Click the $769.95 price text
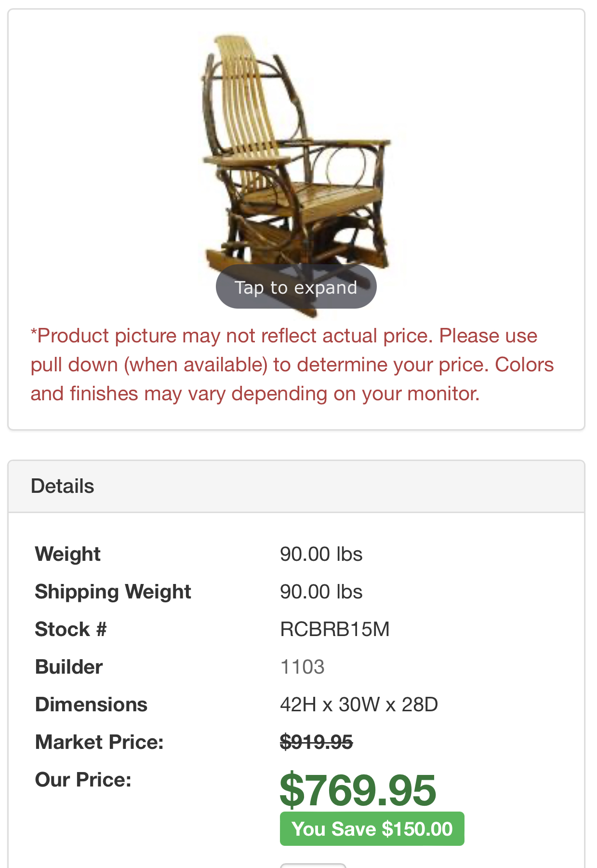The height and width of the screenshot is (868, 597). pyautogui.click(x=357, y=790)
